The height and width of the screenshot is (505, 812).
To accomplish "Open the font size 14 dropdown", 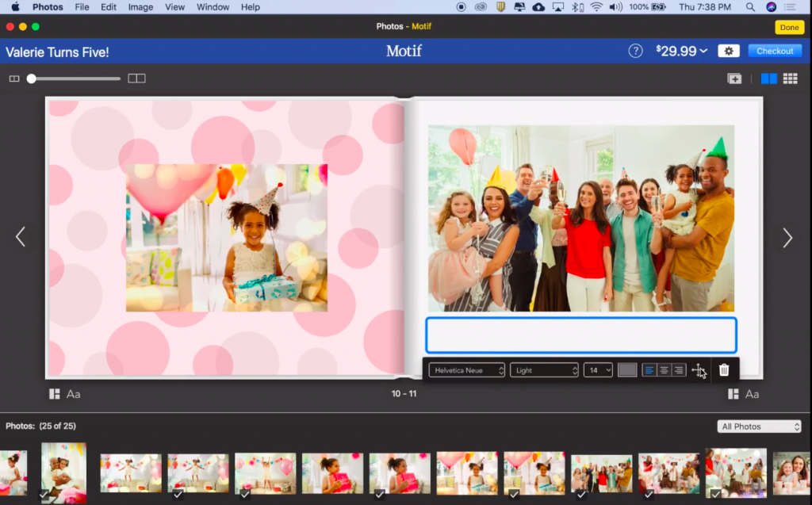I will [598, 369].
